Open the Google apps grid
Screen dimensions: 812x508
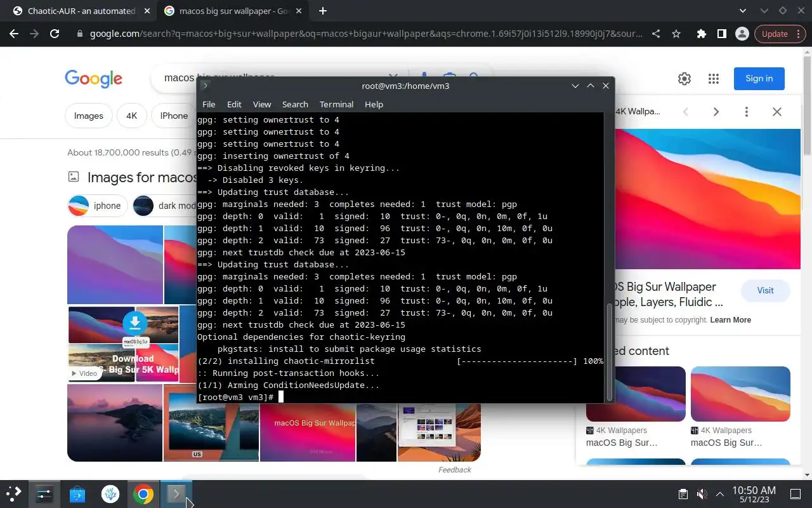pyautogui.click(x=714, y=78)
